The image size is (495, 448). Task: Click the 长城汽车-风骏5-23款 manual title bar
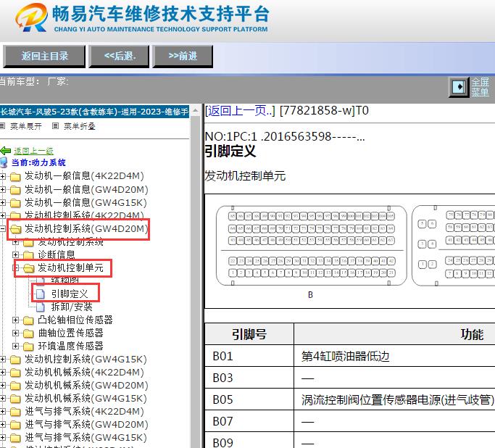pos(94,112)
